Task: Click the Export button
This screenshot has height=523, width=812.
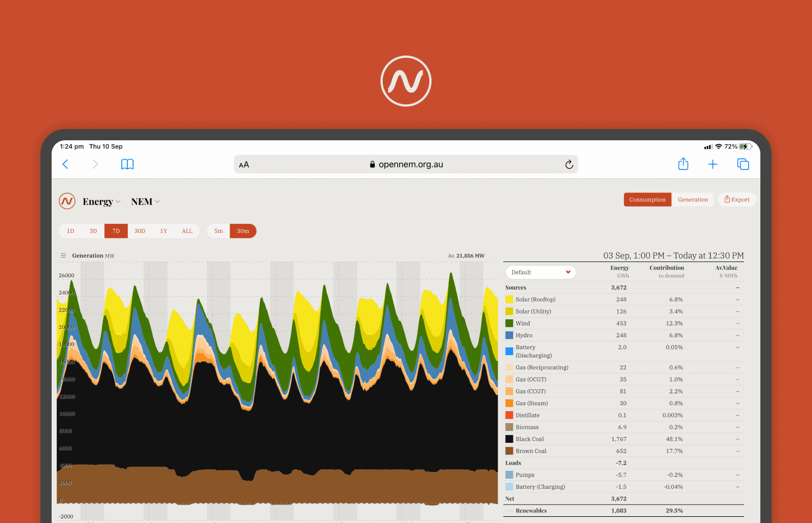Action: 737,200
